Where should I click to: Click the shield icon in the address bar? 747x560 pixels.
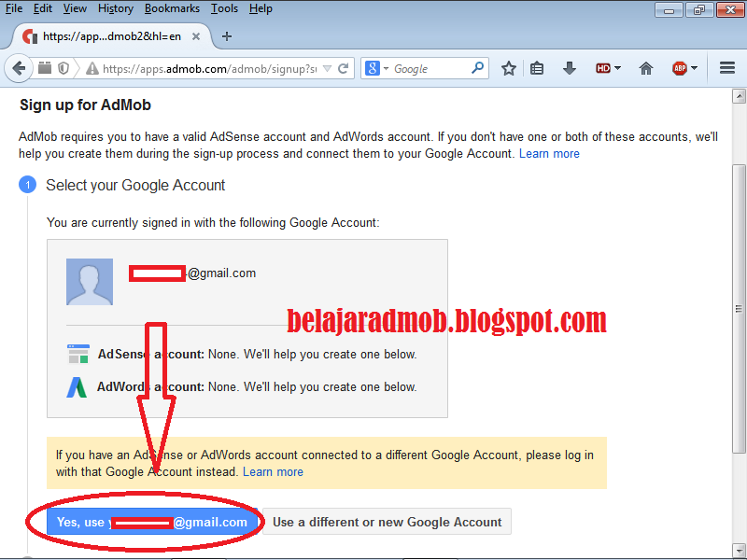63,68
